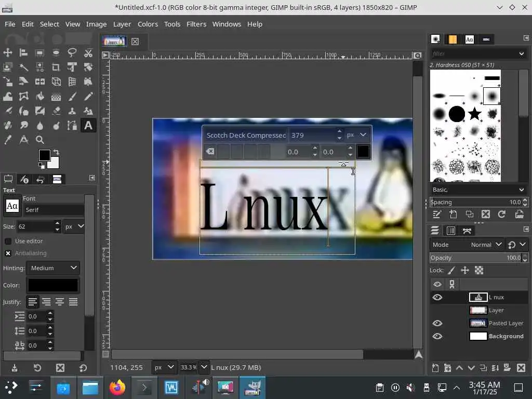Open the Layer menu
The image size is (532, 399).
click(x=122, y=24)
